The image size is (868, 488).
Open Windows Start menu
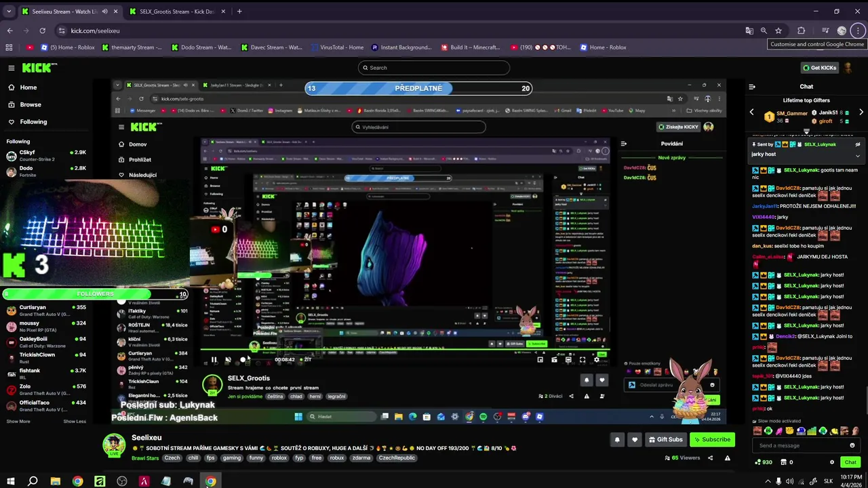coord(10,481)
